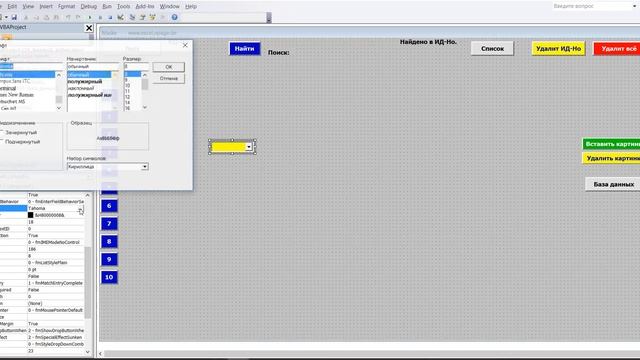Click the Undo icon in the toolbar
Viewport: 640px width, 360px height.
click(68, 17)
